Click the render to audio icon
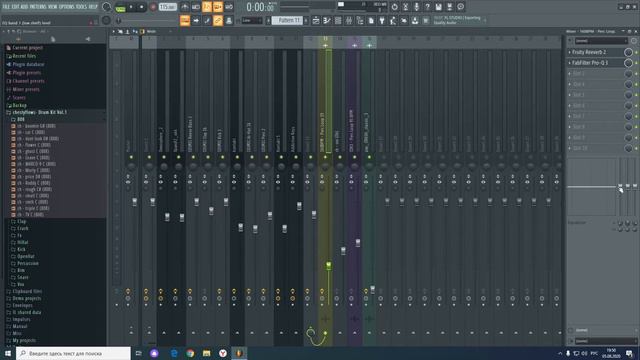The height and width of the screenshot is (360, 640). click(449, 7)
